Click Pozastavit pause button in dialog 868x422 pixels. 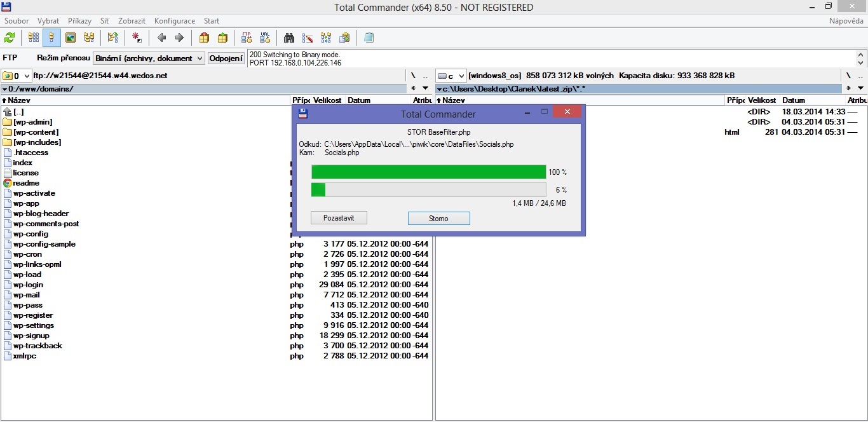tap(339, 218)
